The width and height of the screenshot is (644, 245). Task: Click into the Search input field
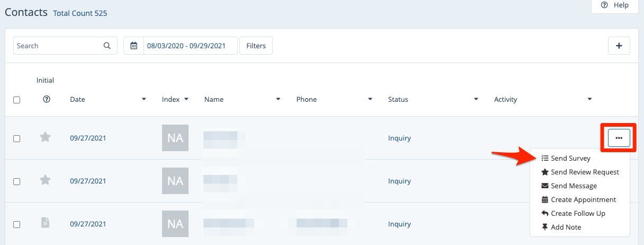click(x=56, y=46)
